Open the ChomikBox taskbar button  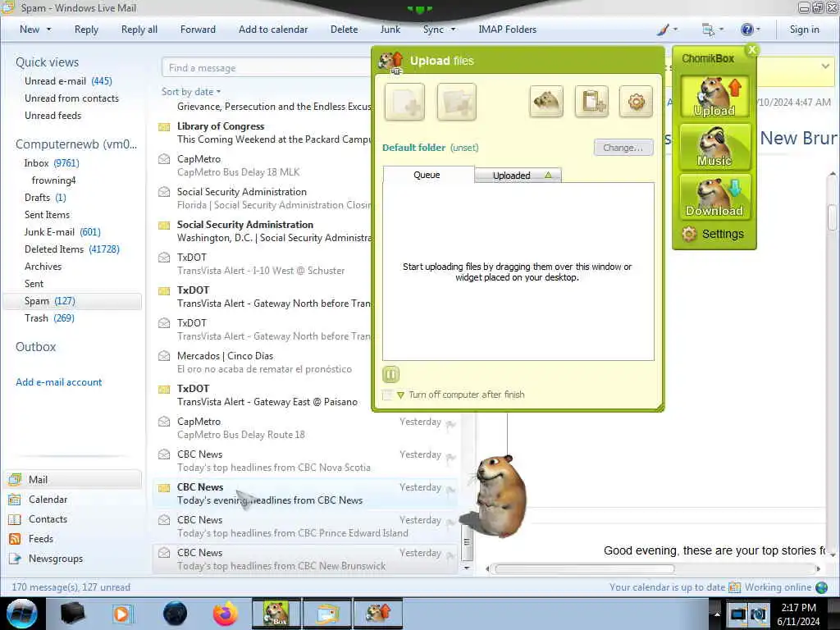[x=276, y=614]
